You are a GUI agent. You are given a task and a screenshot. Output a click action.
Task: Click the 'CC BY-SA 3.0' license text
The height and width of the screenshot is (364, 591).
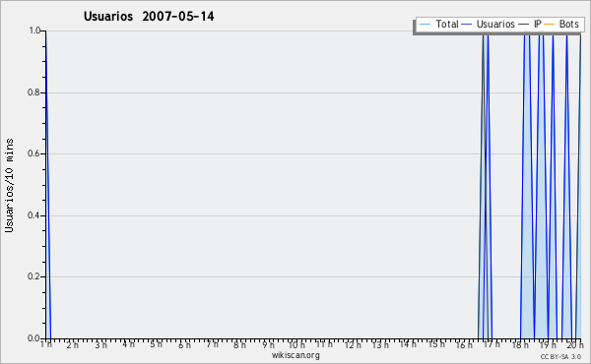pos(560,357)
